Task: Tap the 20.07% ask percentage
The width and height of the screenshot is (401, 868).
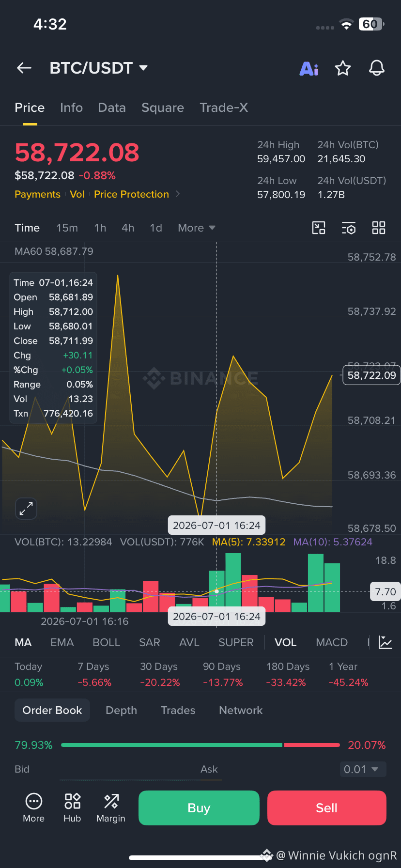Action: point(367,745)
